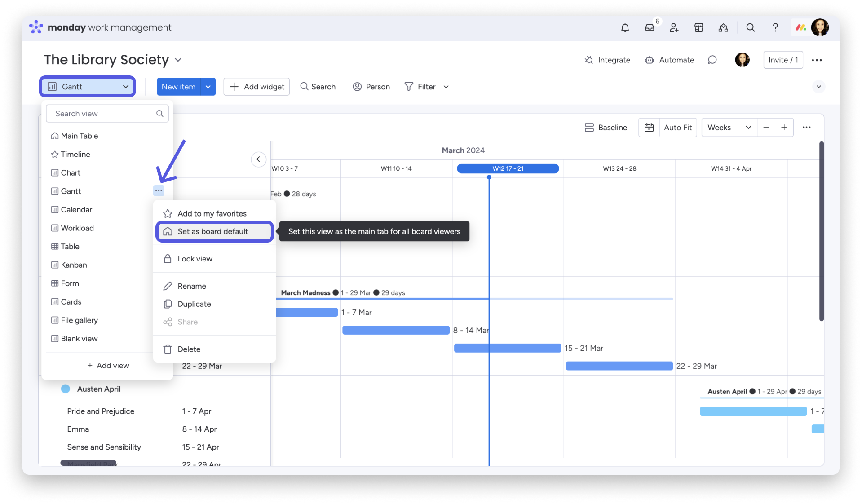Click the invite members icon
The width and height of the screenshot is (862, 504).
pos(674,28)
